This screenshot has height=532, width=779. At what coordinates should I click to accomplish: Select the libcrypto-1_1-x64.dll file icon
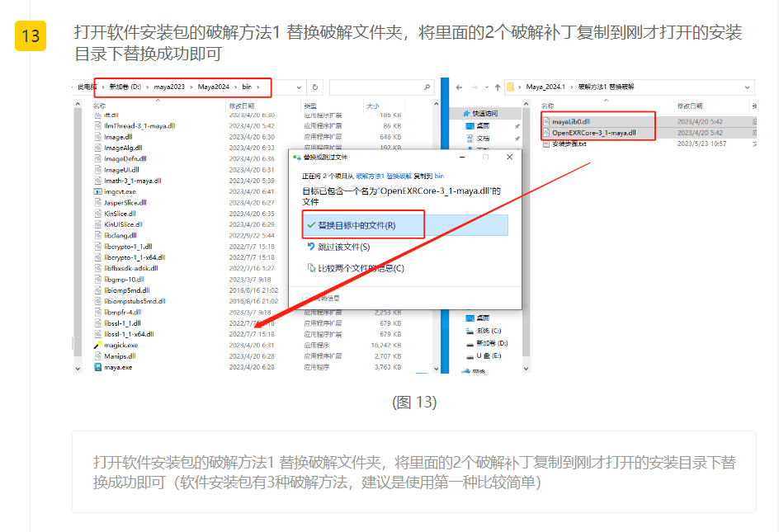tap(98, 257)
